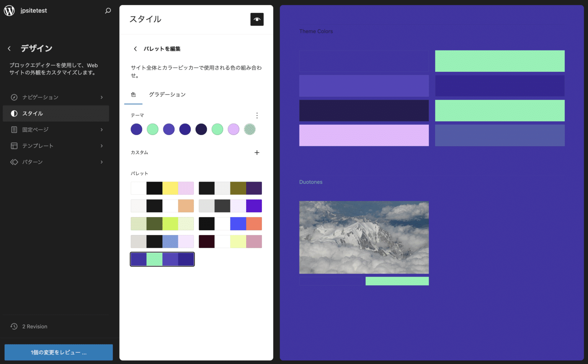Viewport: 588px width, 364px height.
Task: Toggle the style book eye preview
Action: [257, 19]
